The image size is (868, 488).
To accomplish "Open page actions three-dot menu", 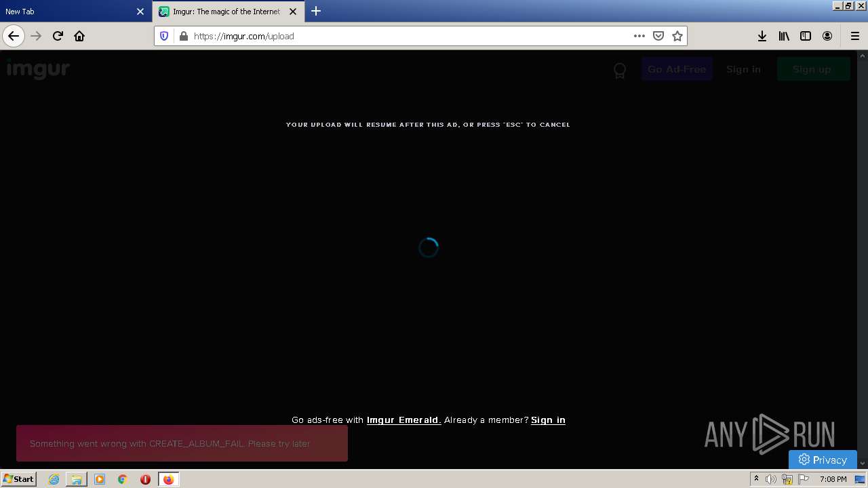I will click(639, 36).
